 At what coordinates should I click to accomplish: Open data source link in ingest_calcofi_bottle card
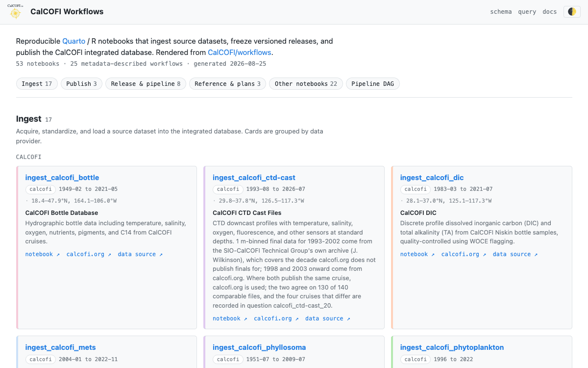pos(140,254)
